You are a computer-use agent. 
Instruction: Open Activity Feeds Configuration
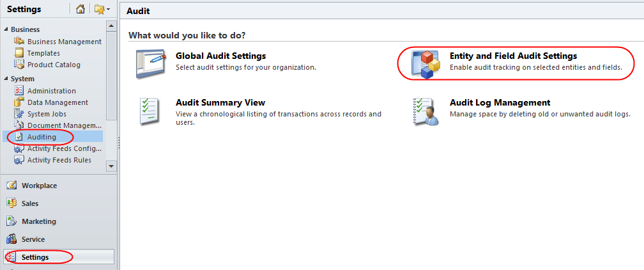[65, 148]
